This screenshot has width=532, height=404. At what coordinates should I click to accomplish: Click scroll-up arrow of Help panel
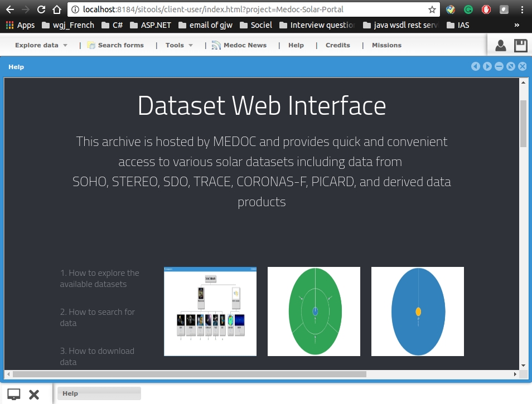pos(523,82)
